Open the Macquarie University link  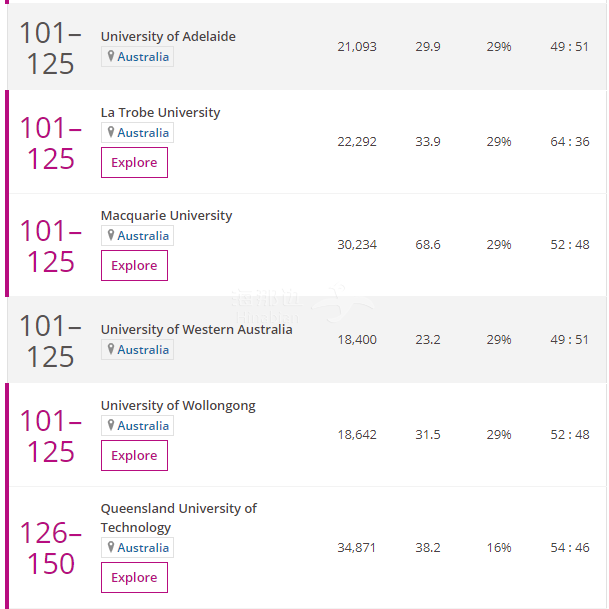(x=166, y=216)
